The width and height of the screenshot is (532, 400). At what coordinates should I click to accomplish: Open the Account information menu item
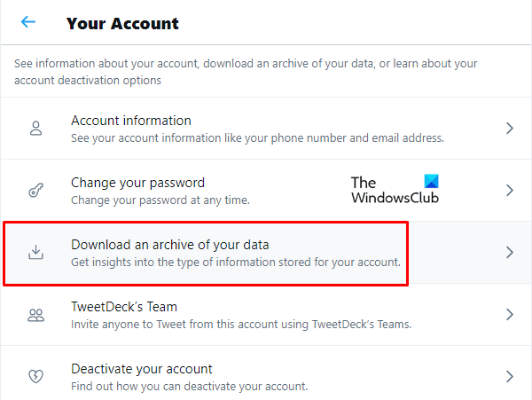point(131,121)
